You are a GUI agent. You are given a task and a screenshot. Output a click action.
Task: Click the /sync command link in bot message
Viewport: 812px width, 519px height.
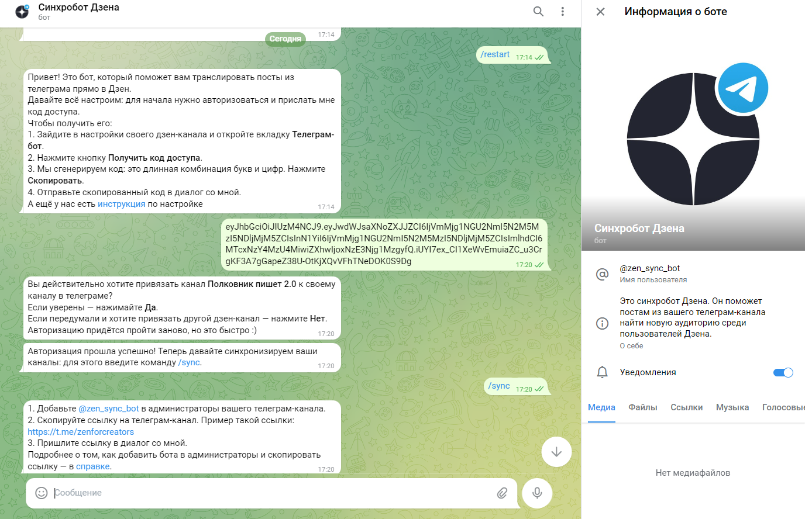click(190, 362)
